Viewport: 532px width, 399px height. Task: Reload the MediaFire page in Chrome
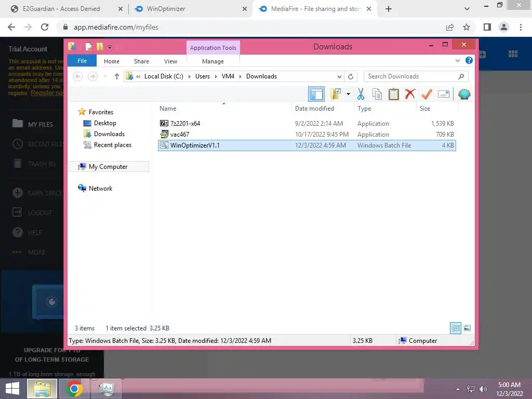click(x=45, y=27)
